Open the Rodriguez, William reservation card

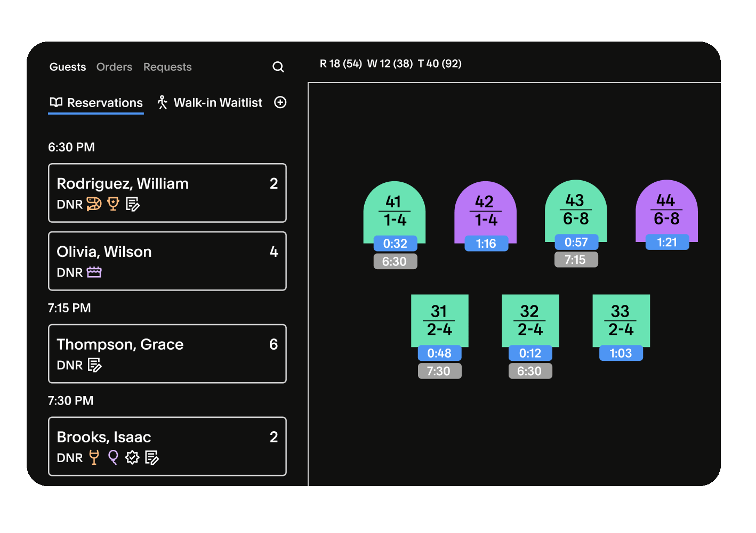(167, 193)
